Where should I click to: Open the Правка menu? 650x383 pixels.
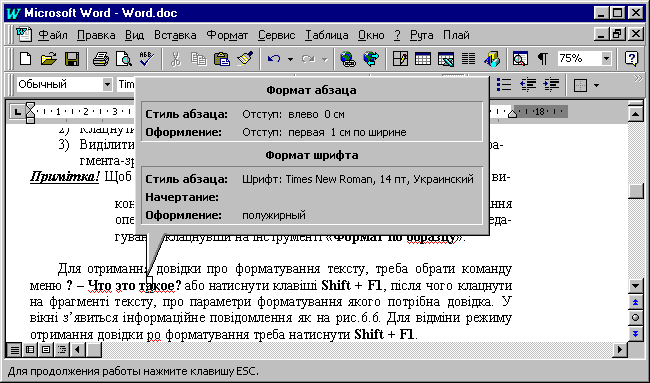pyautogui.click(x=96, y=35)
